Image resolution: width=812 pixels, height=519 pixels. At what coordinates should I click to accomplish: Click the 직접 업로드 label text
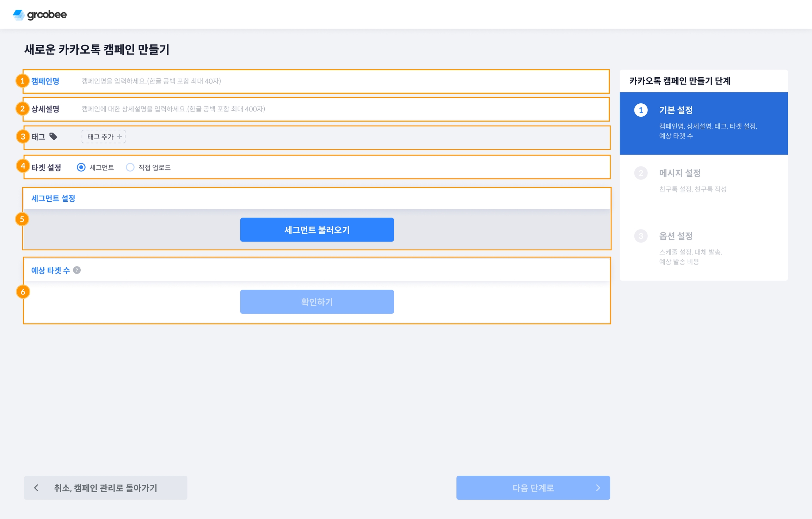(x=154, y=167)
